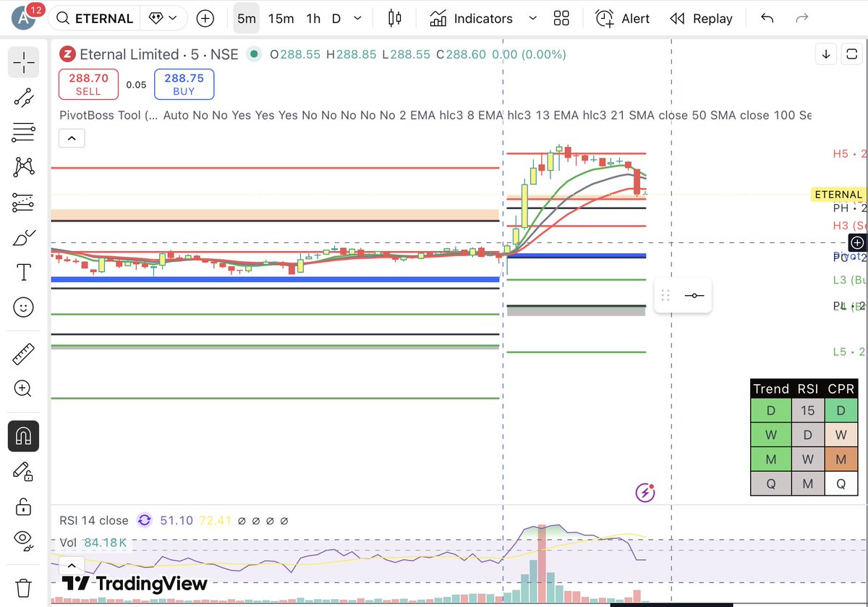Activate the zoom in tool
Viewport: 868px width, 607px height.
tap(23, 389)
